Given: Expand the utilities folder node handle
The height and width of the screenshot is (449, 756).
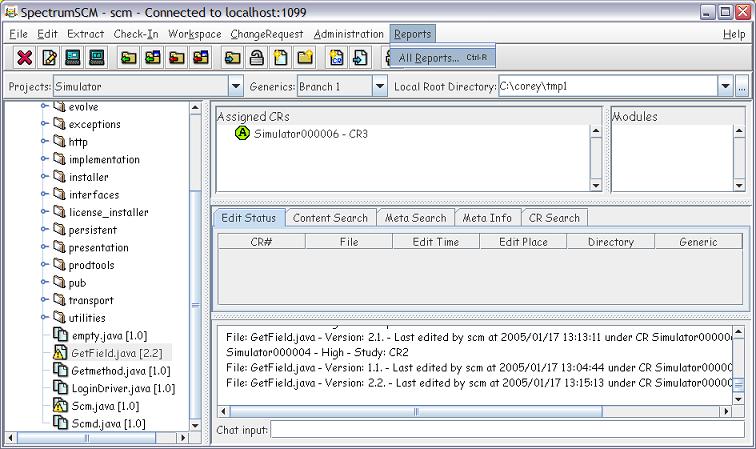Looking at the screenshot, I should click(45, 317).
